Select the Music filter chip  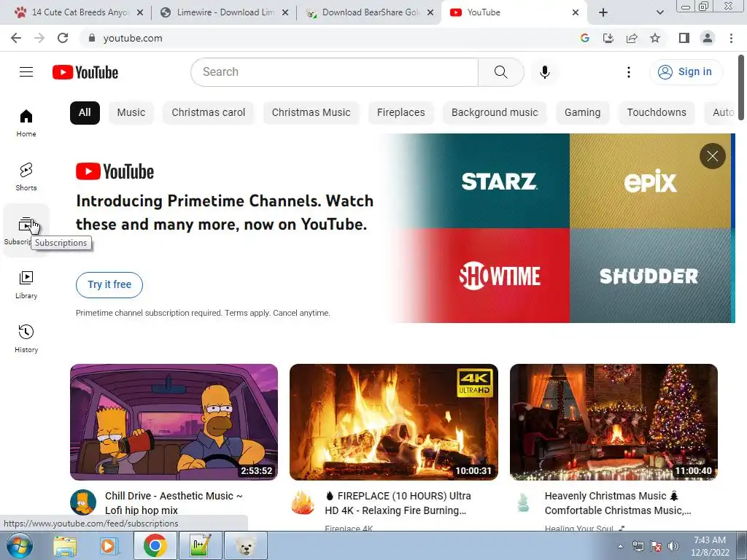(131, 113)
